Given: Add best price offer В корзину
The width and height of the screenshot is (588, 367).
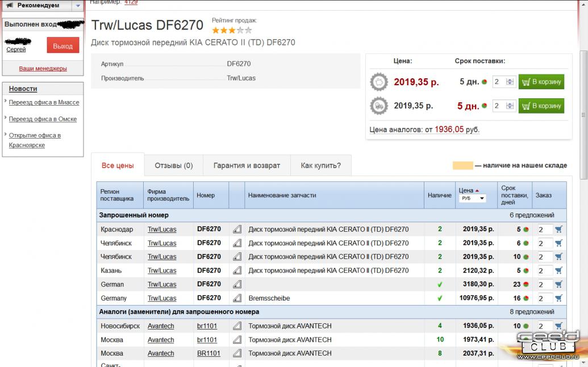Looking at the screenshot, I should tap(541, 82).
